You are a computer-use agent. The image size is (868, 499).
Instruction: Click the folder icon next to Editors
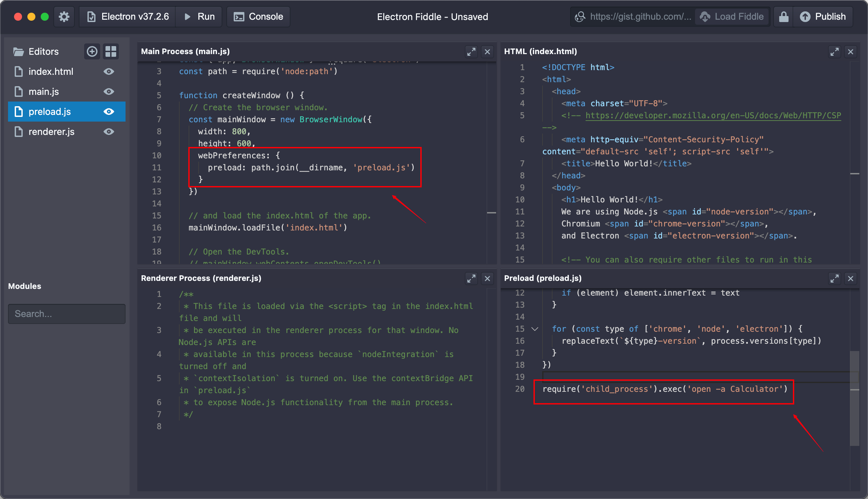[18, 52]
